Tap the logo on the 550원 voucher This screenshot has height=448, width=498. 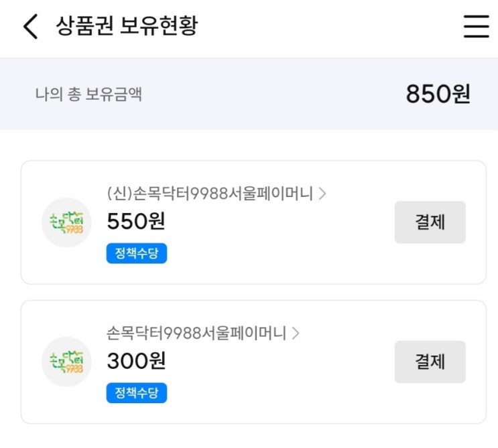(x=66, y=222)
